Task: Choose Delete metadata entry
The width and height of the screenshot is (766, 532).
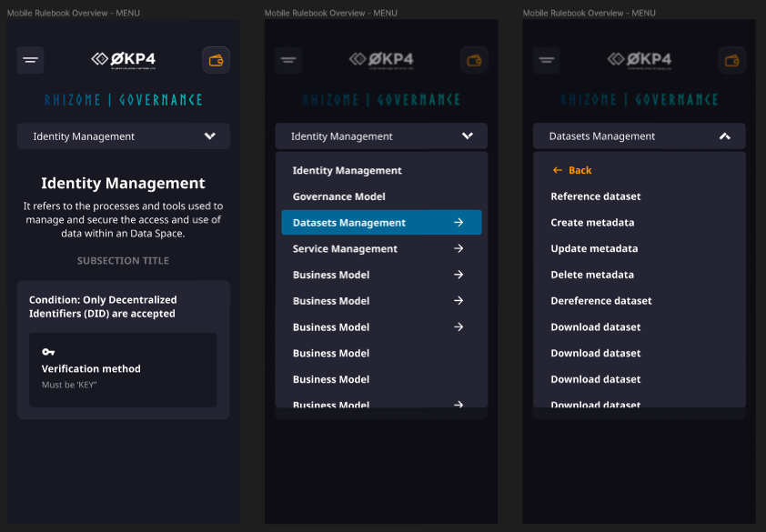Action: (592, 275)
